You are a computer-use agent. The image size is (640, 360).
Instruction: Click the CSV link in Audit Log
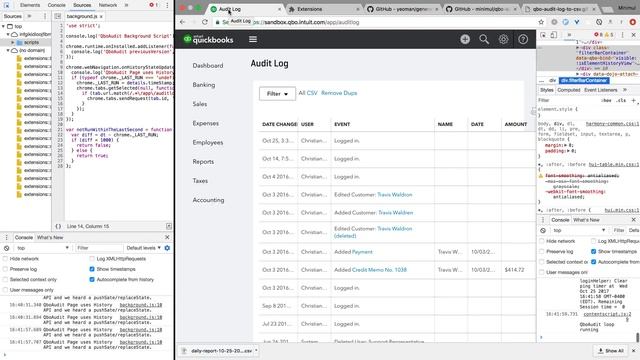pyautogui.click(x=312, y=93)
